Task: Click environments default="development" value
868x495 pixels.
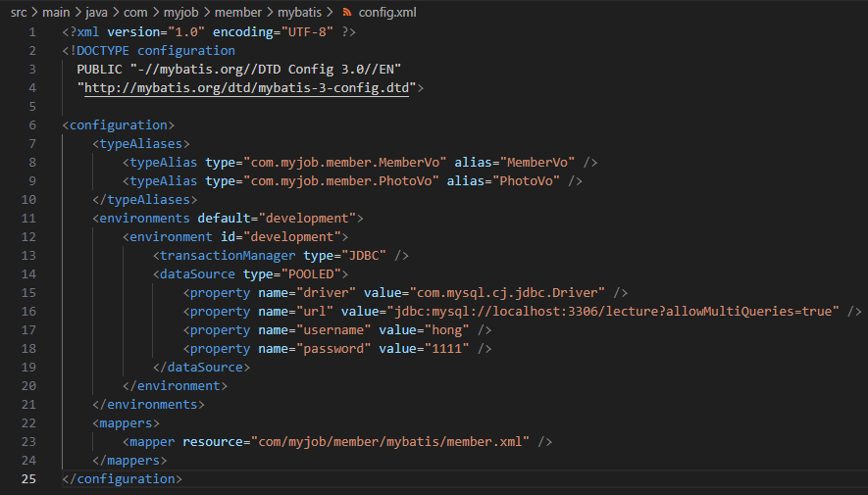Action: tap(307, 218)
